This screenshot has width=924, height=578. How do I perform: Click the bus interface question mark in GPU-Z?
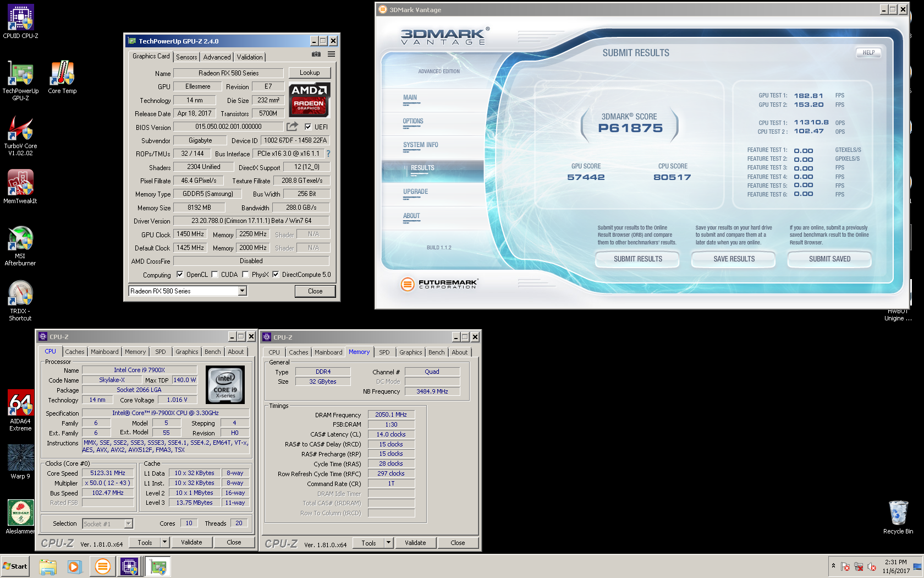click(x=328, y=154)
